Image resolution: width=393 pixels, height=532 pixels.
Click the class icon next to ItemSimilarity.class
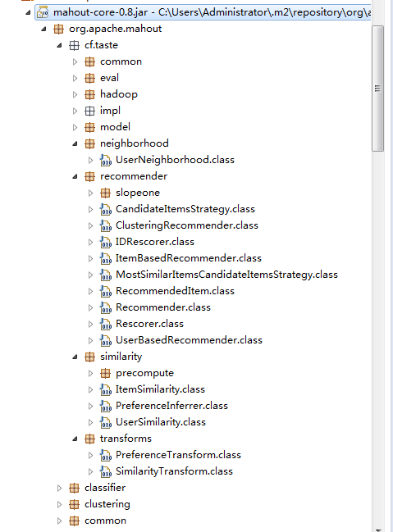(106, 390)
